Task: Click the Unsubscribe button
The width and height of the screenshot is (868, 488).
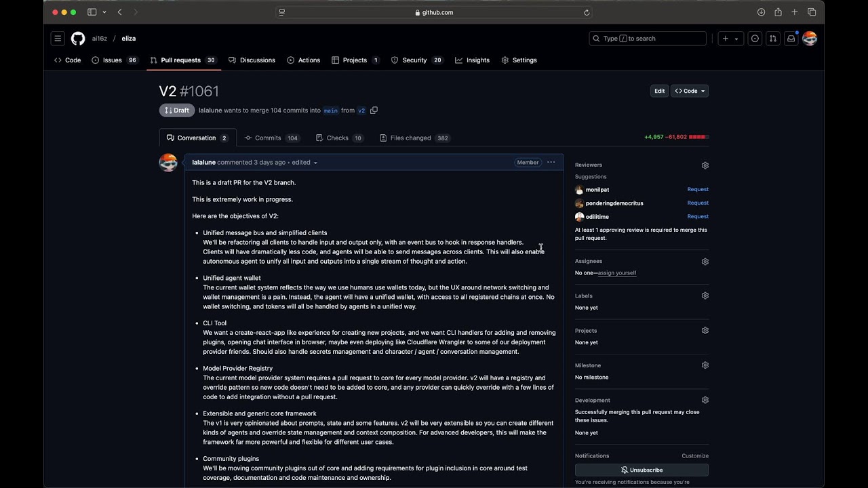Action: (x=642, y=470)
